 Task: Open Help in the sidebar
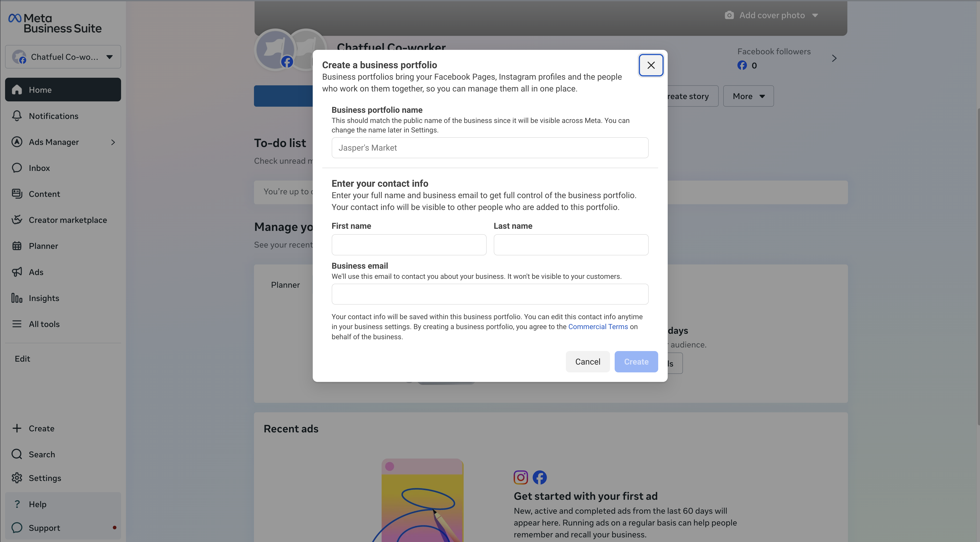[x=63, y=504]
